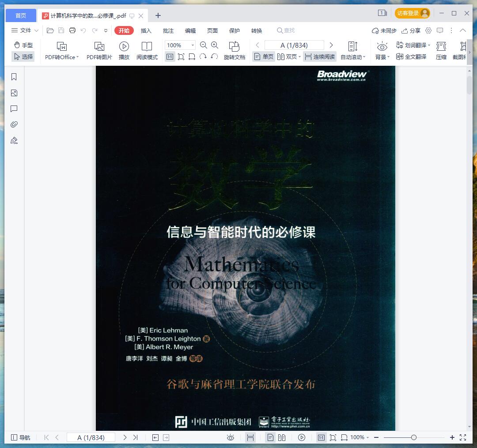Enter fullscreen from status bar
Screen dimensions: 477x448
point(463,437)
